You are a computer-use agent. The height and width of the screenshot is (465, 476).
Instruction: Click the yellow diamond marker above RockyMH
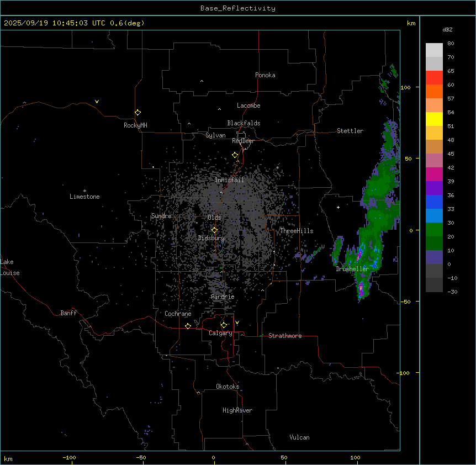coord(137,112)
